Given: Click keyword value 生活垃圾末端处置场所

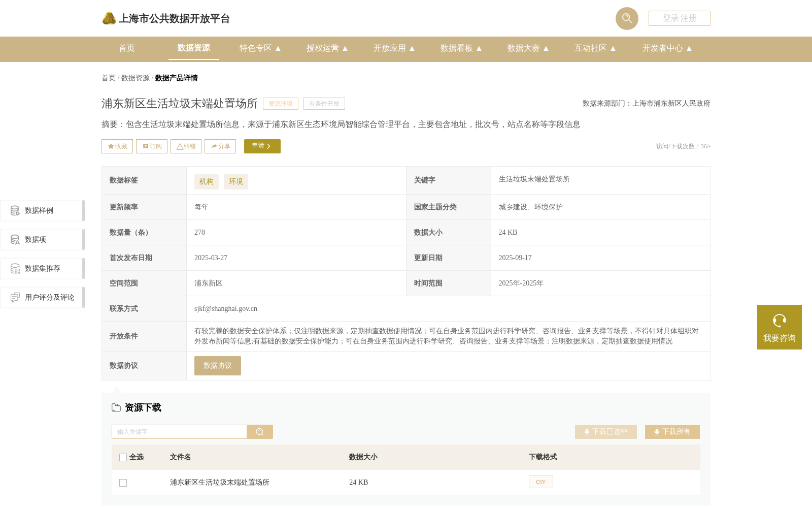Looking at the screenshot, I should (534, 179).
